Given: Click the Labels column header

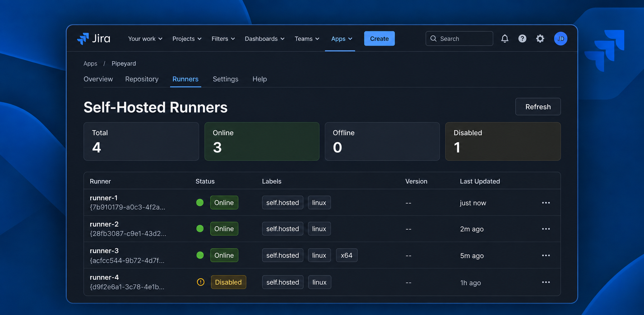Looking at the screenshot, I should (x=272, y=181).
